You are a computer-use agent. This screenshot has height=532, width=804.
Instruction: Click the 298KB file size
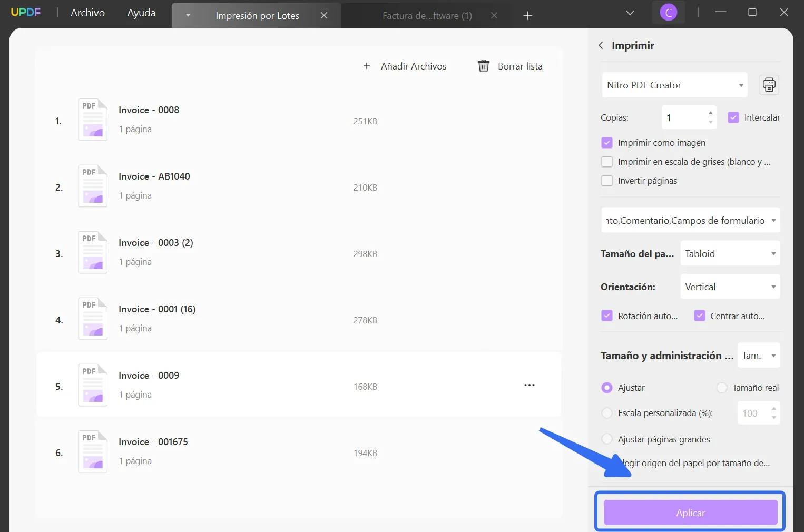pos(365,254)
